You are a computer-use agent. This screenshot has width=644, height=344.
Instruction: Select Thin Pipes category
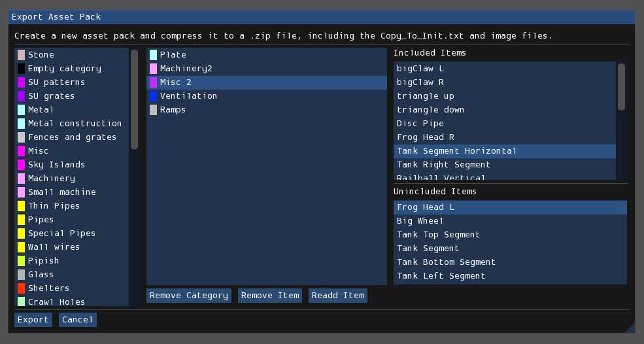tap(72, 206)
